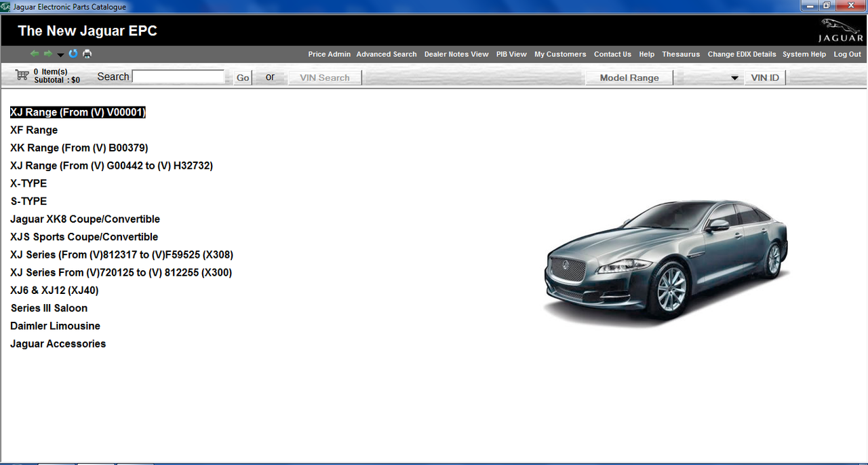Viewport: 868px width, 465px height.
Task: Open Advanced Search
Action: (387, 54)
